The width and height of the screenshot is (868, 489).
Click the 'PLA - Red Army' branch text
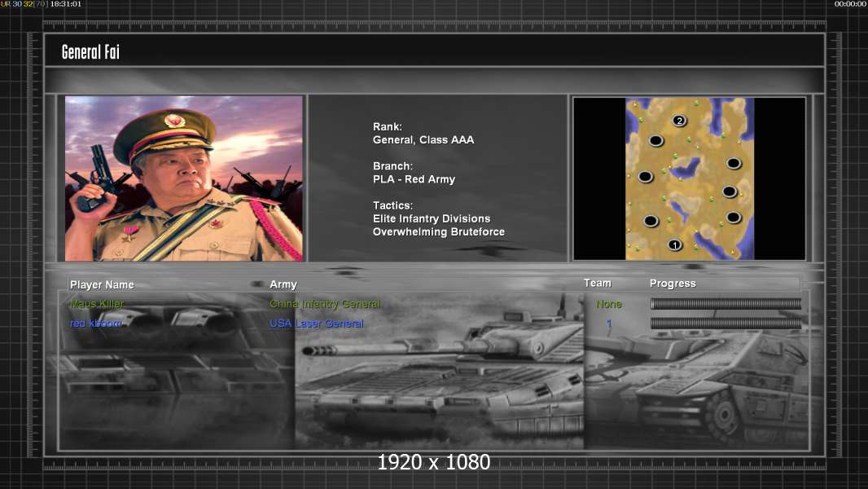click(414, 179)
